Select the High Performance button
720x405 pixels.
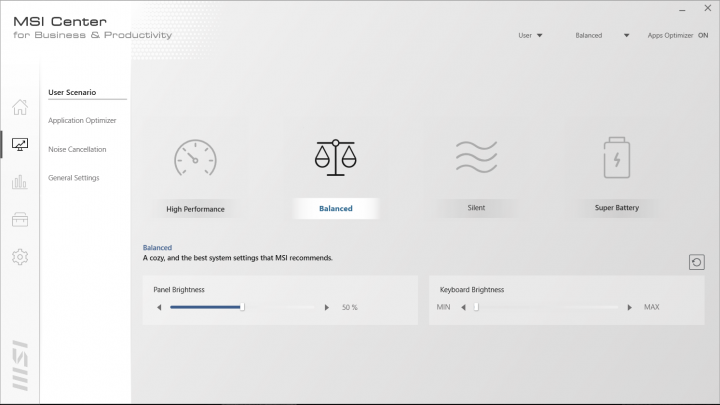tap(195, 209)
